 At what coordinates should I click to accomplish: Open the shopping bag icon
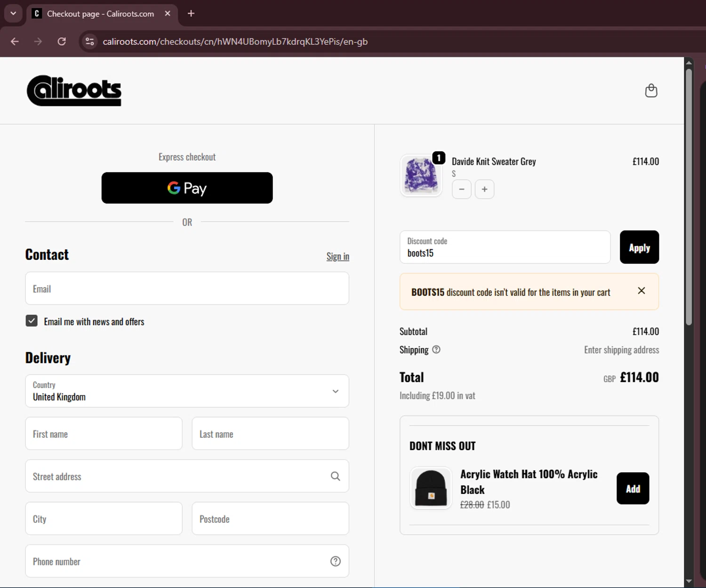click(651, 90)
